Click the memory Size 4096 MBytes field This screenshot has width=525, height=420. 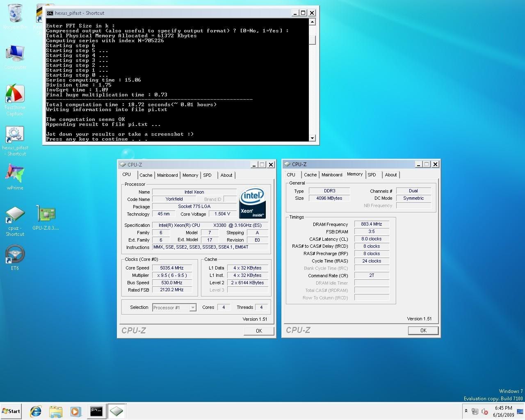(x=329, y=198)
